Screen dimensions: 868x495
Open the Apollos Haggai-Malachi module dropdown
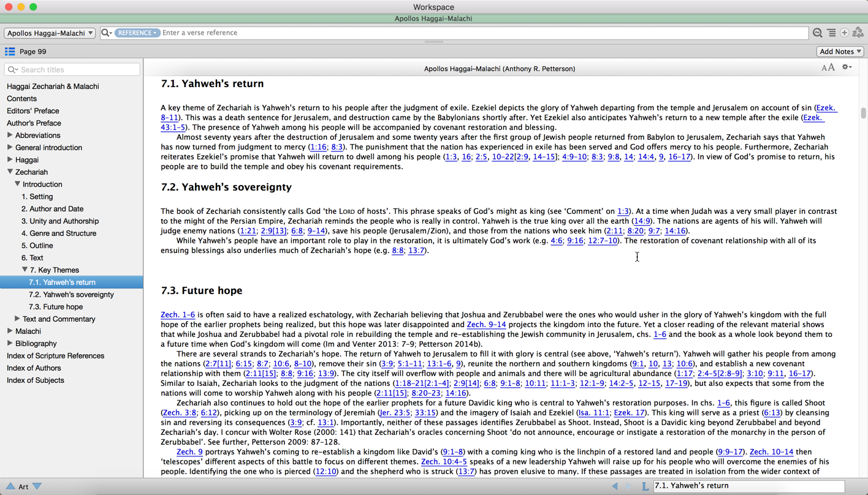tap(50, 33)
